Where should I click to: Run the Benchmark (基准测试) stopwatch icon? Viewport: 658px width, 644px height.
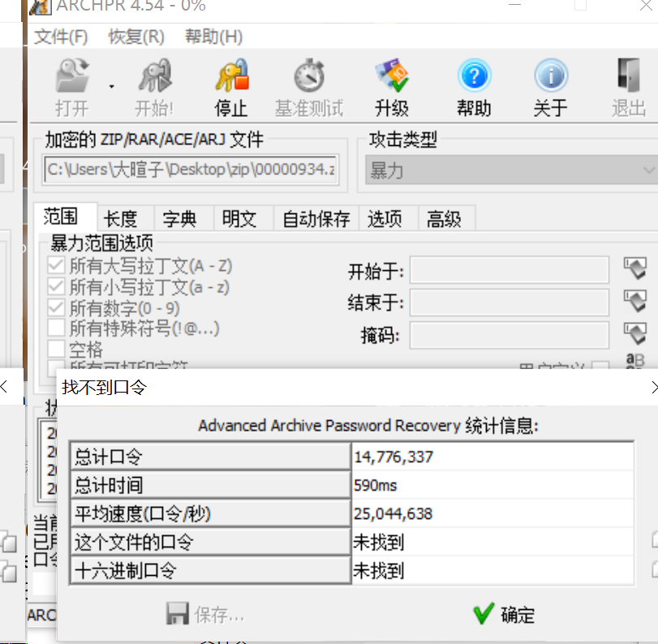click(309, 76)
